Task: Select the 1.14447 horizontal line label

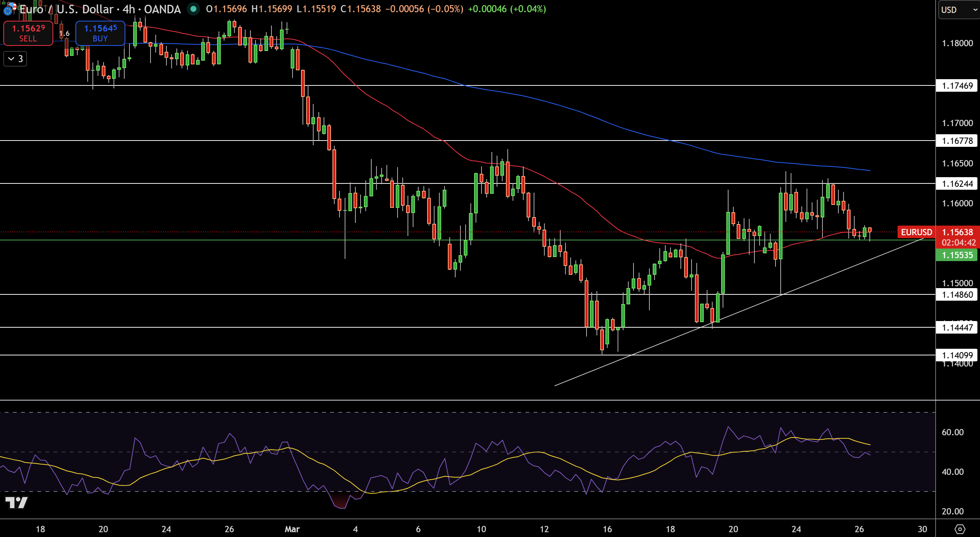Action: pyautogui.click(x=956, y=327)
